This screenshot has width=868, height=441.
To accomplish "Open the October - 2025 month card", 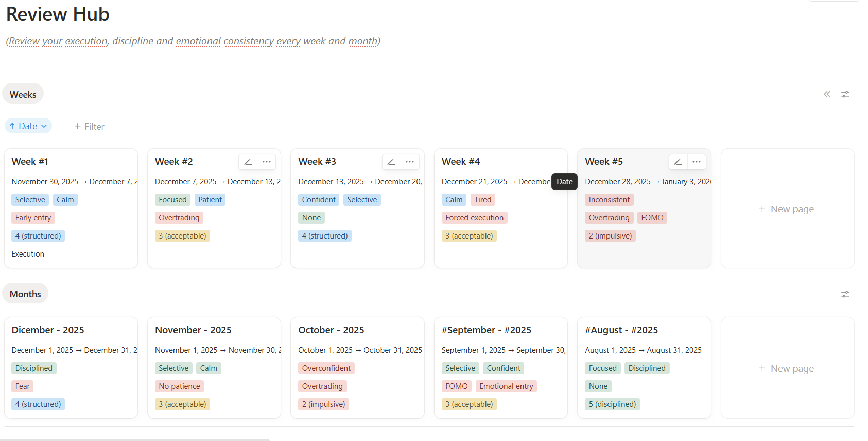I will click(357, 368).
